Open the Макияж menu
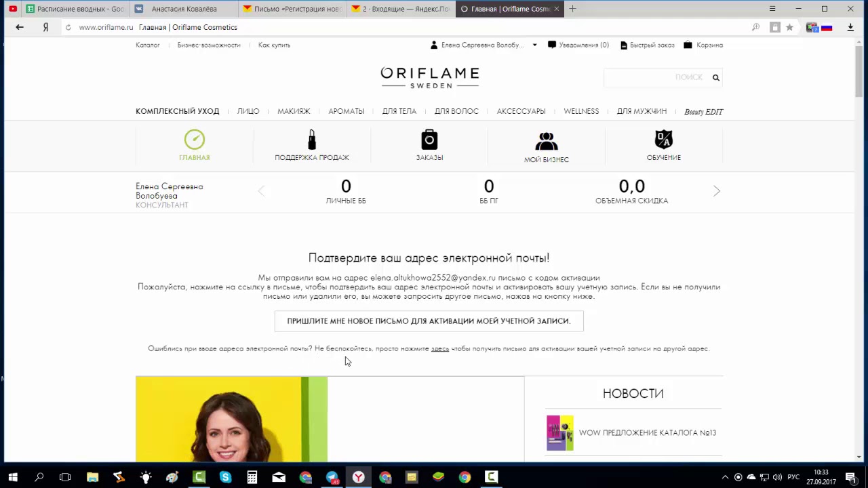The height and width of the screenshot is (488, 868). click(294, 111)
